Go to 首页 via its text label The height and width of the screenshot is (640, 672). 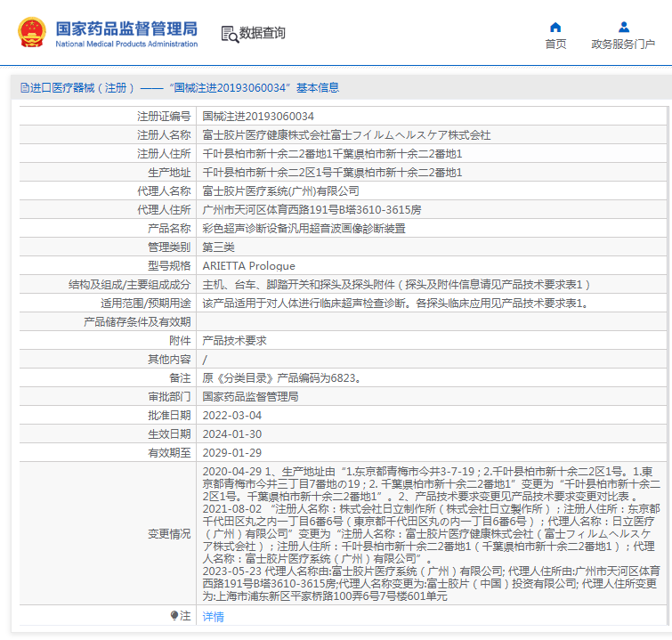click(x=555, y=45)
